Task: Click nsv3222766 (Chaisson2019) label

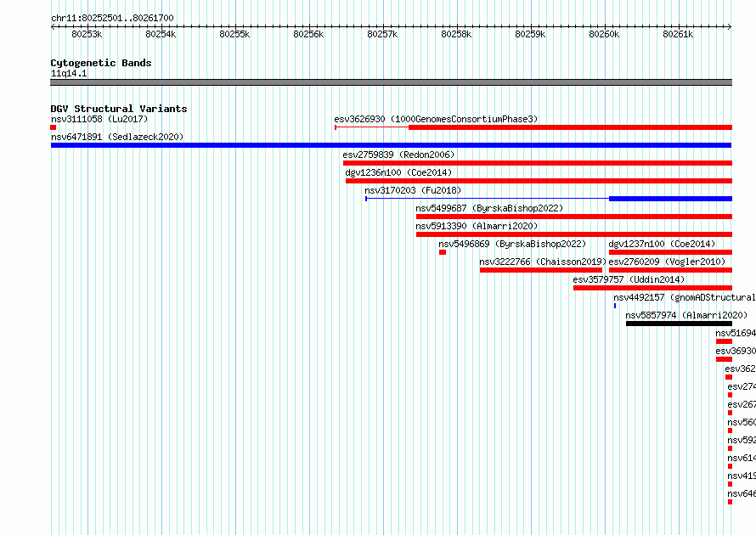Action: tap(543, 262)
